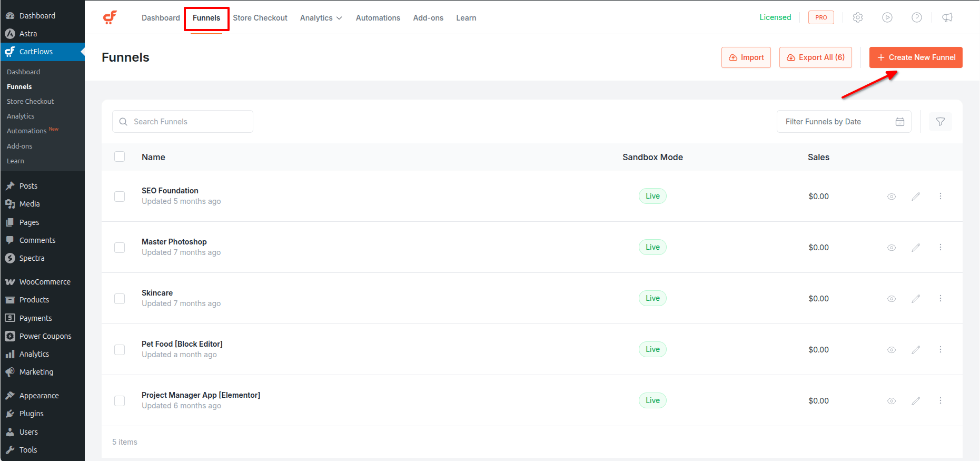Open more options for Project Manager App funnel

941,401
